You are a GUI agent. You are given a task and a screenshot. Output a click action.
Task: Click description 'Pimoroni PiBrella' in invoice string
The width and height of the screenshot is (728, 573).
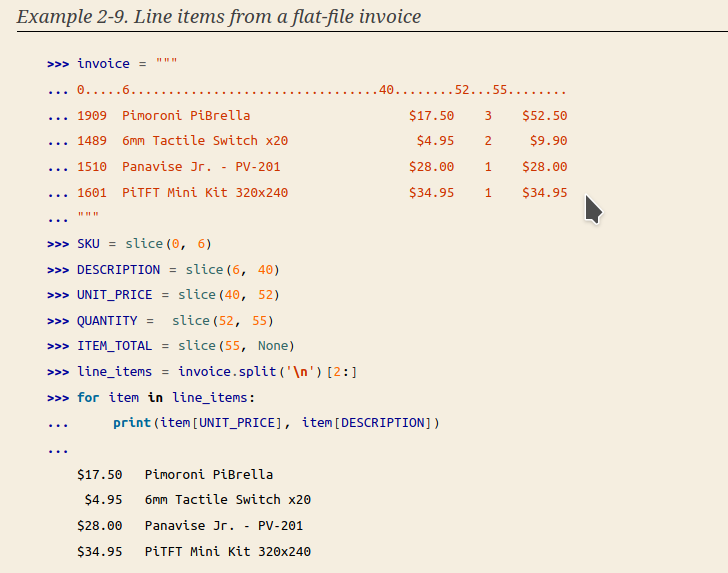click(x=186, y=116)
